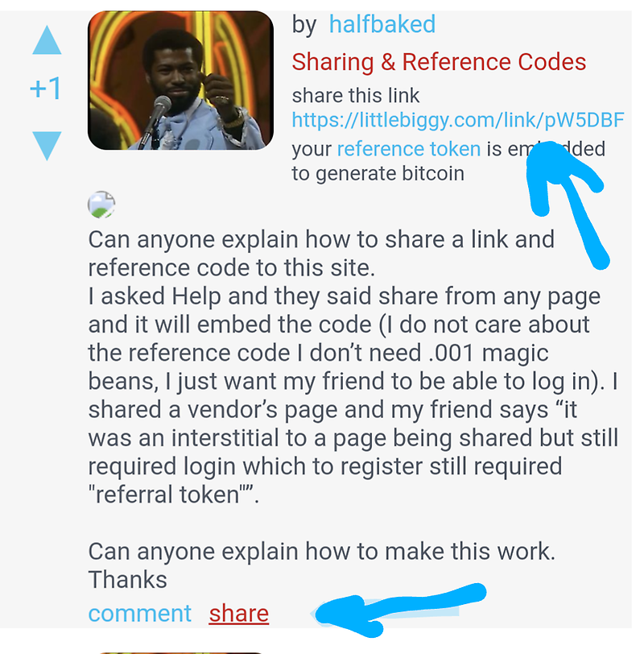
Task: Click the small broken avatar image icon
Action: pyautogui.click(x=101, y=205)
